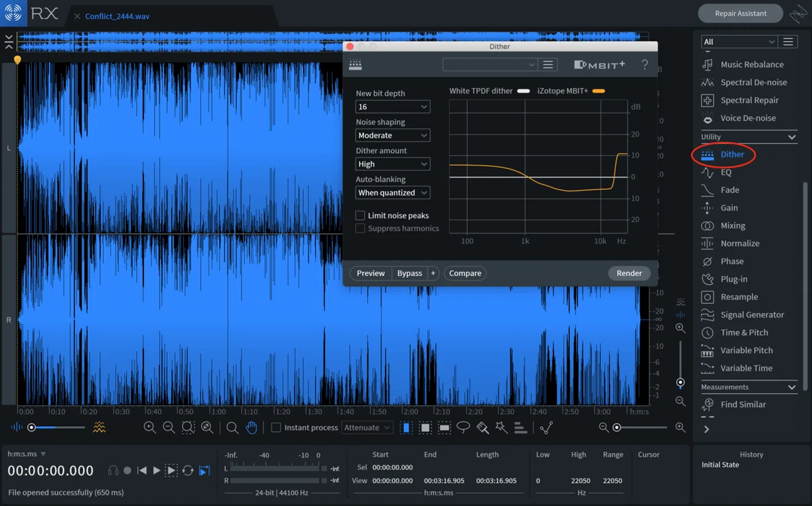Open the Variable Time module
This screenshot has height=506, width=812.
click(736, 368)
